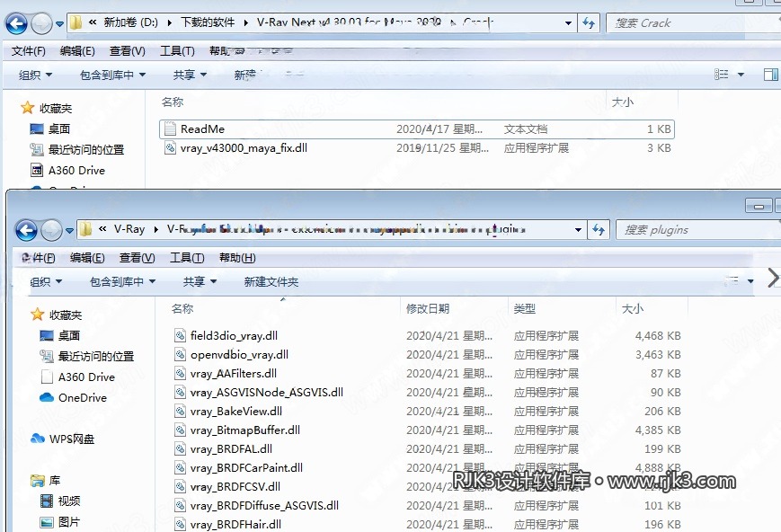Open 编辑(E) menu in plugins window
Image resolution: width=781 pixels, height=532 pixels.
87,258
